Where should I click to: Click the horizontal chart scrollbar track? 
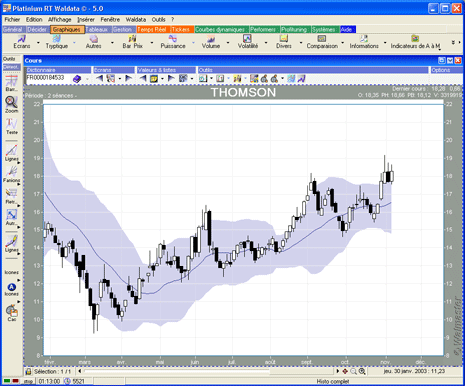(x=208, y=371)
